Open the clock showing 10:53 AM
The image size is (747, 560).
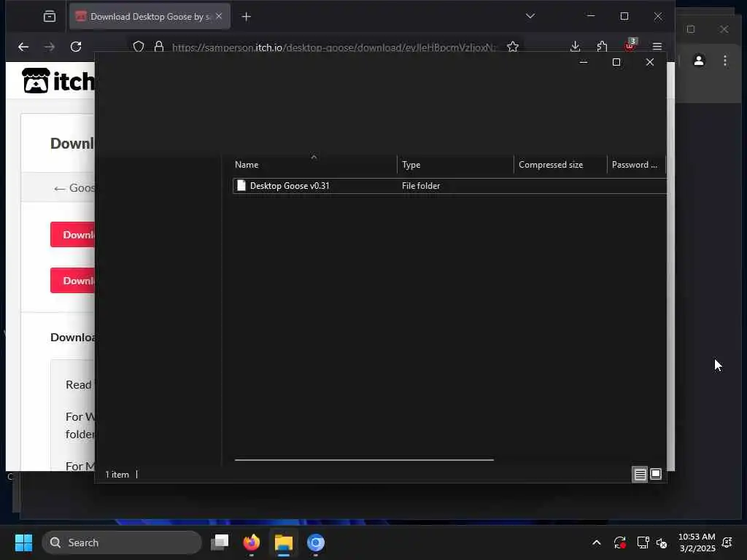pyautogui.click(x=697, y=542)
